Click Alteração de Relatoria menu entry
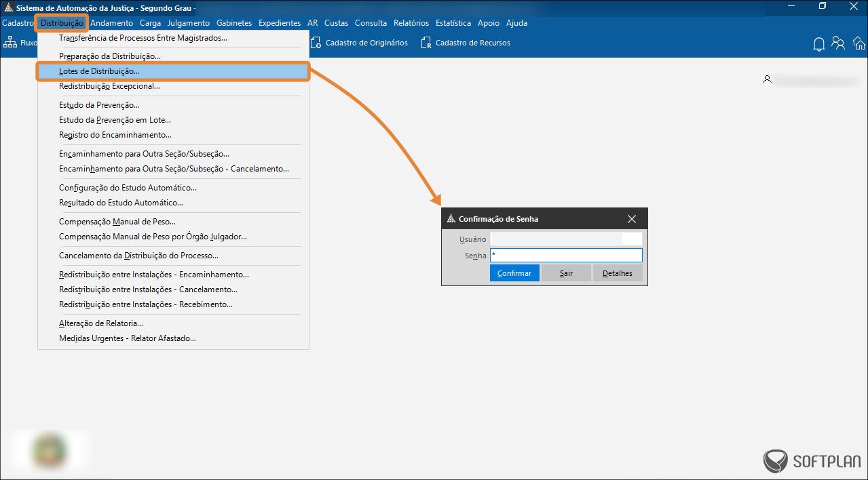This screenshot has width=868, height=480. [100, 323]
